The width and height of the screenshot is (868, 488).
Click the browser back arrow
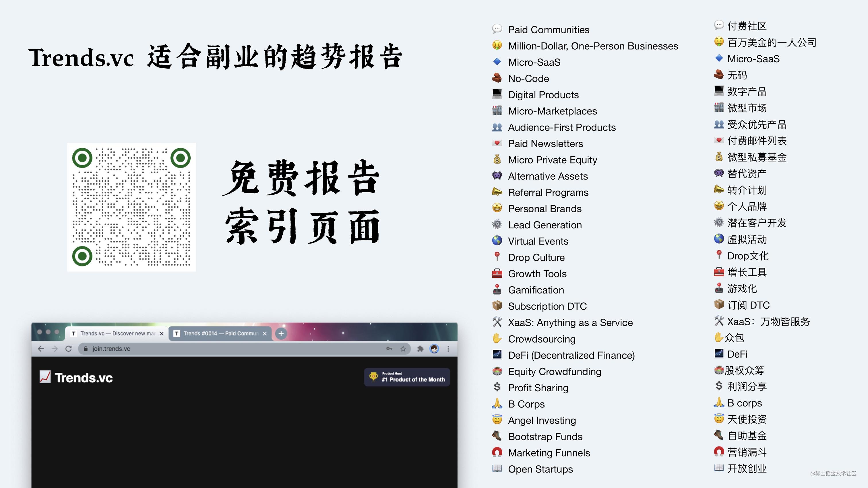tap(41, 349)
